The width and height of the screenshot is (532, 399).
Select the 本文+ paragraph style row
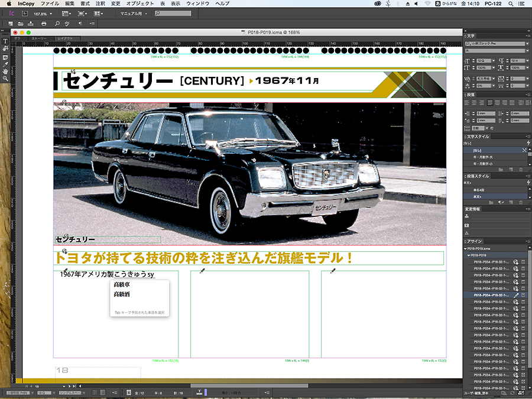(496, 197)
